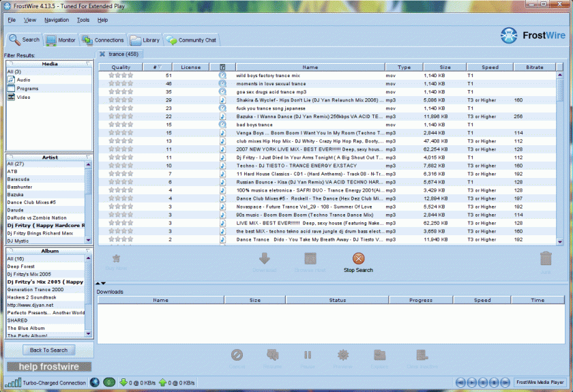This screenshot has width=573, height=392.
Task: Select album Generation Trance 2000
Action: tap(46, 289)
